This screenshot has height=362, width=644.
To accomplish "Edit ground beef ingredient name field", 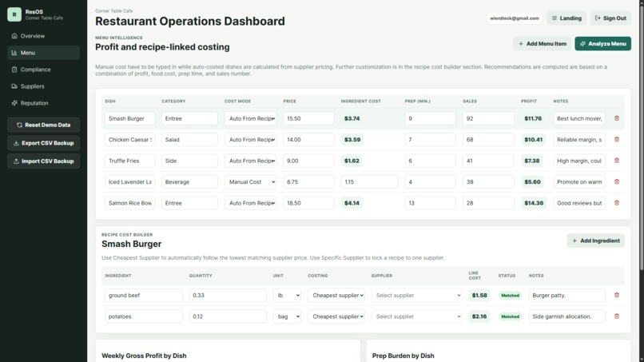I will pyautogui.click(x=143, y=295).
